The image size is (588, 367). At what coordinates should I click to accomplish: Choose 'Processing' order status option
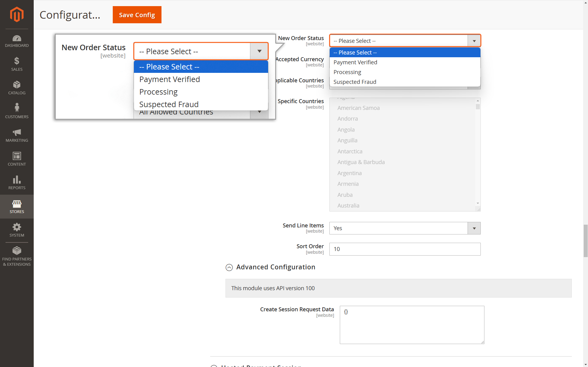[x=405, y=72]
